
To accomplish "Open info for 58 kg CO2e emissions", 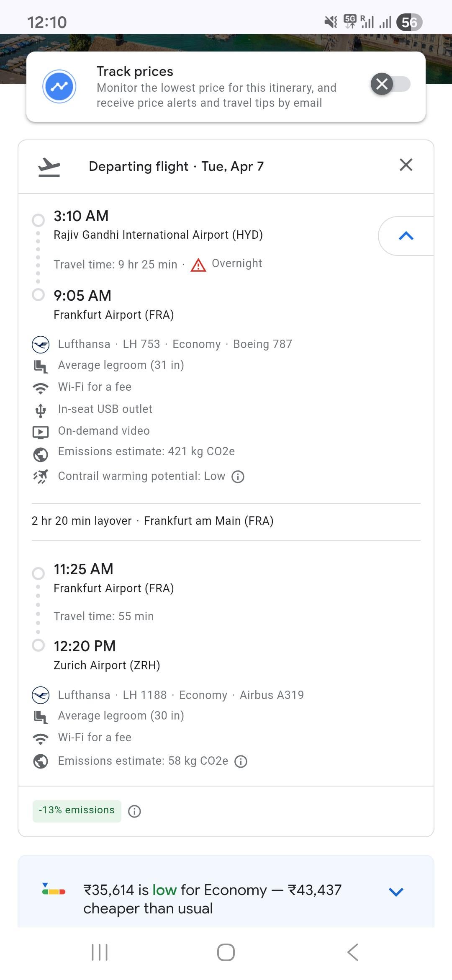I will click(x=241, y=761).
